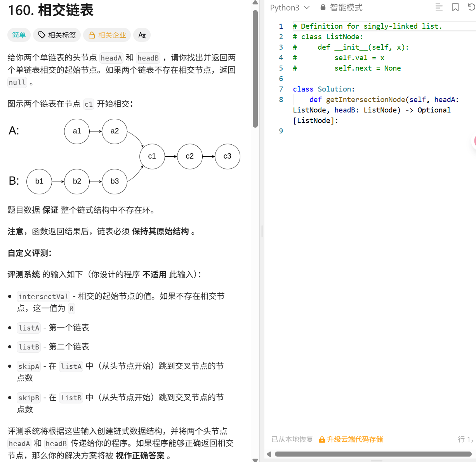
Task: Click the left arrow of editor horizontal scrollbar
Action: (x=269, y=454)
